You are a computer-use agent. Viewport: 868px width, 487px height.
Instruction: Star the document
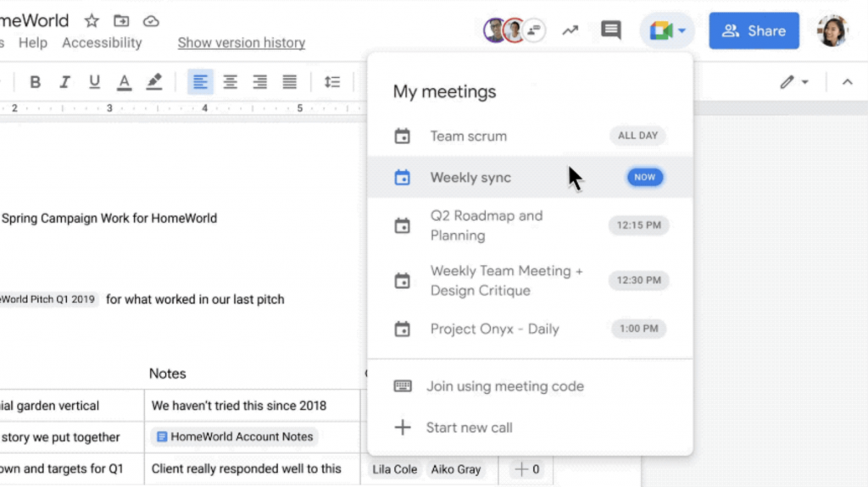pos(92,21)
